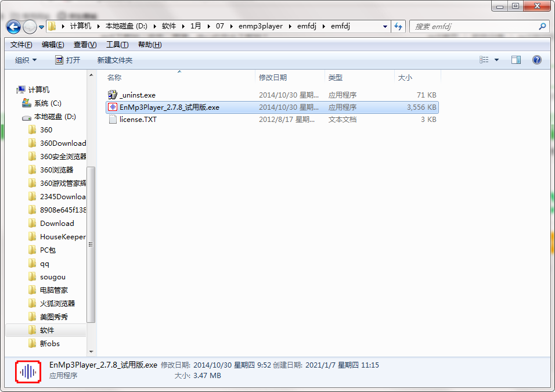Click the large EnMp3Player icon in details pane
This screenshot has width=555, height=392.
(x=28, y=372)
